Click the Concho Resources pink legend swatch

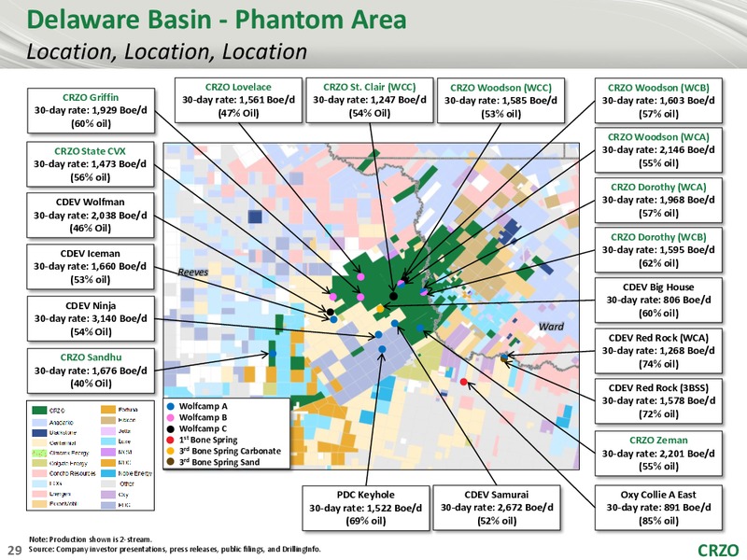point(39,473)
